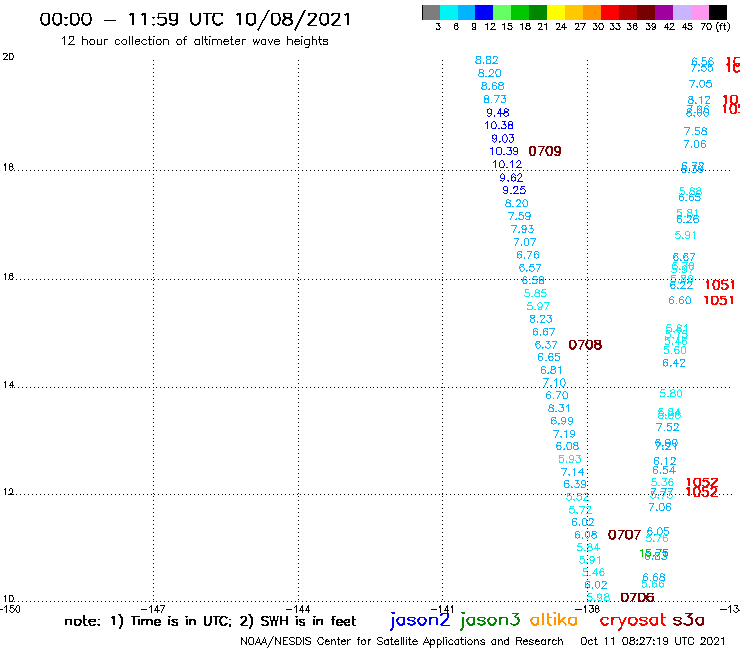Select the jason2 satellite legend label
Screen dimensions: 740x650
420,620
